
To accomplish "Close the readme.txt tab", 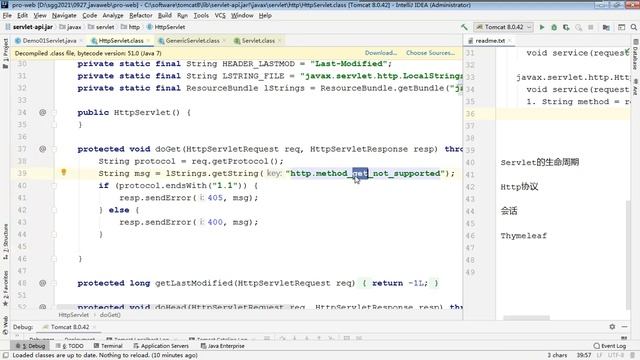I will (x=510, y=40).
